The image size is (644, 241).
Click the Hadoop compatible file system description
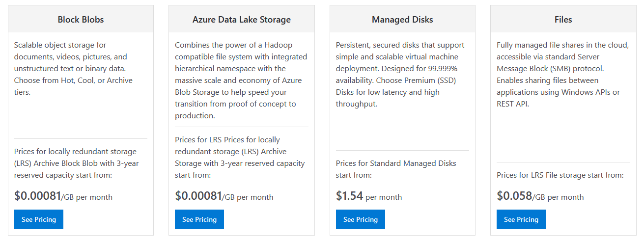[241, 80]
